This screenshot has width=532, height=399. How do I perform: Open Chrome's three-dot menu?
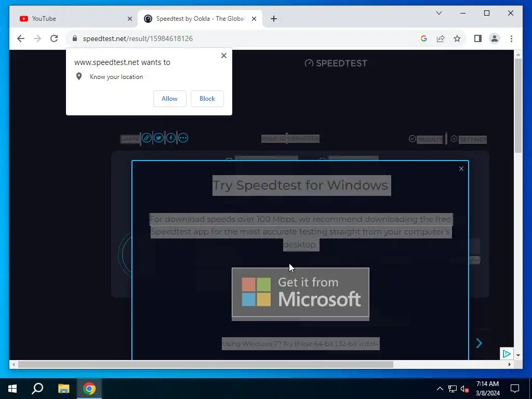click(x=511, y=38)
